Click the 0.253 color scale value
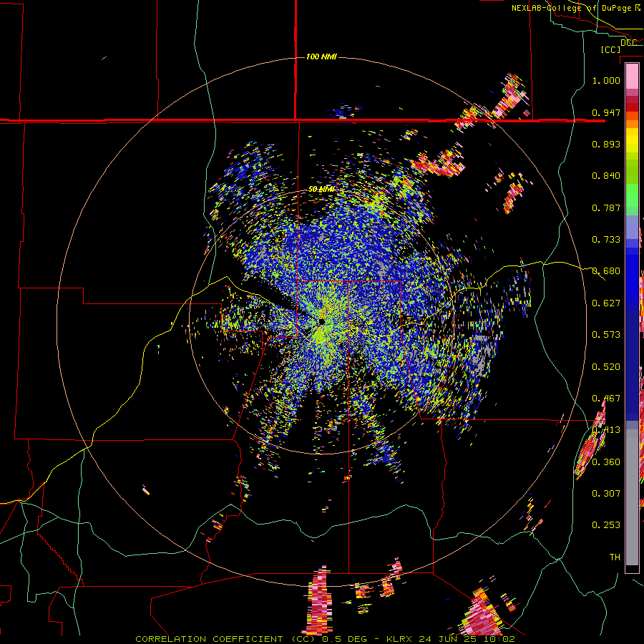Screen dimensions: 644x644 [606, 525]
